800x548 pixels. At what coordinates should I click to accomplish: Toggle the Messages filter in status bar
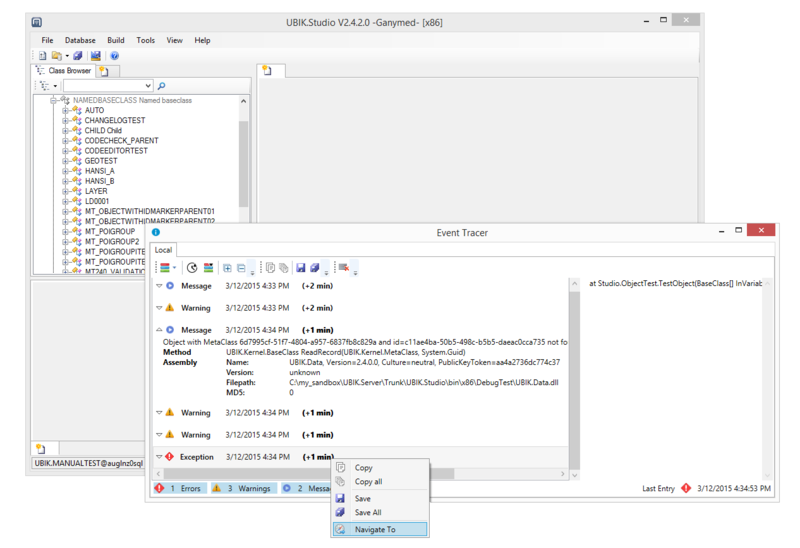pos(306,489)
